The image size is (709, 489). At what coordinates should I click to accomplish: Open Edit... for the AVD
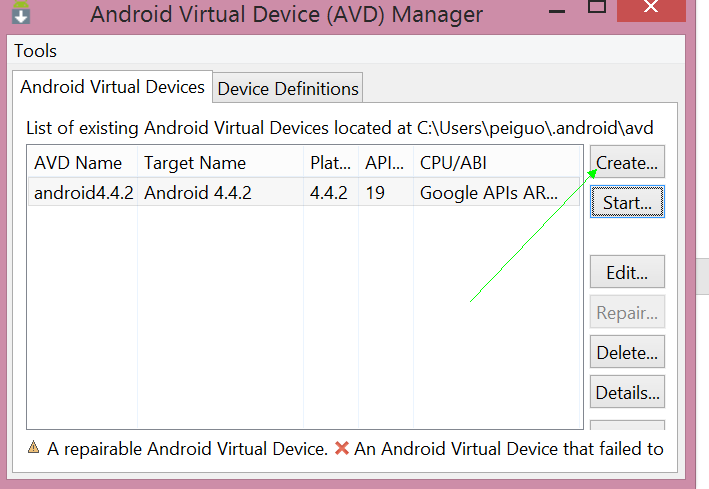click(x=627, y=272)
